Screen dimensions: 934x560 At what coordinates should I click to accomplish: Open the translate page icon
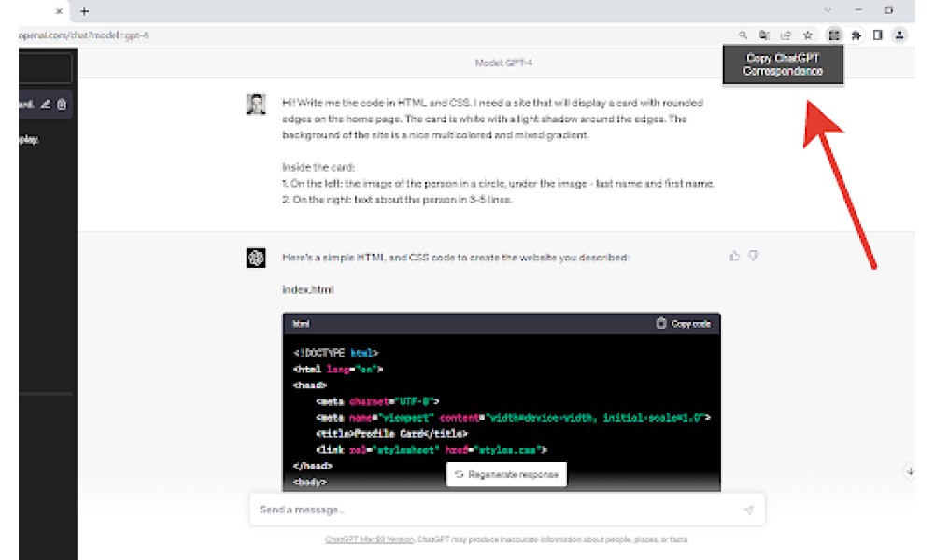pyautogui.click(x=764, y=35)
